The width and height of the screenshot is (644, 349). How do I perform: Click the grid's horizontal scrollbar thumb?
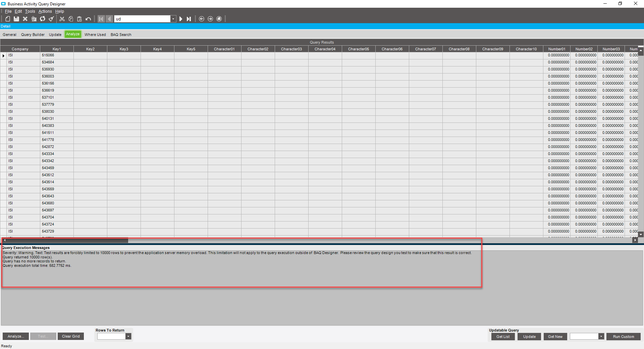click(x=67, y=240)
